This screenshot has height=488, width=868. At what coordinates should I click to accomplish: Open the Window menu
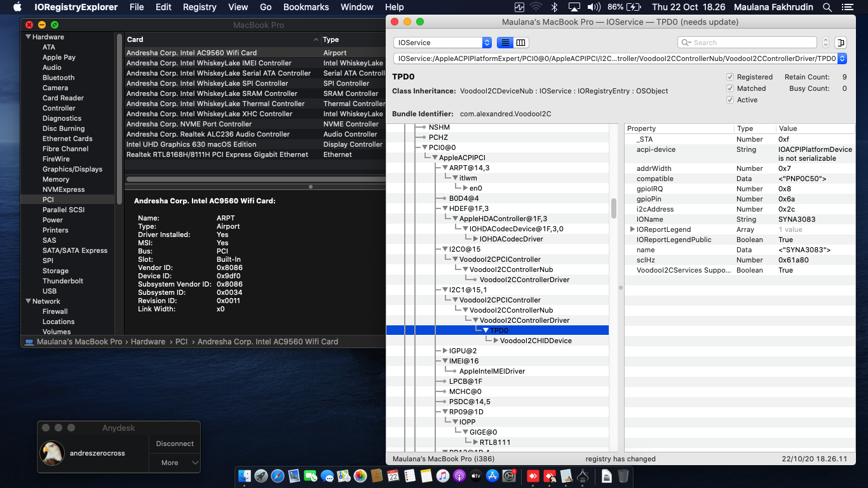pos(357,7)
